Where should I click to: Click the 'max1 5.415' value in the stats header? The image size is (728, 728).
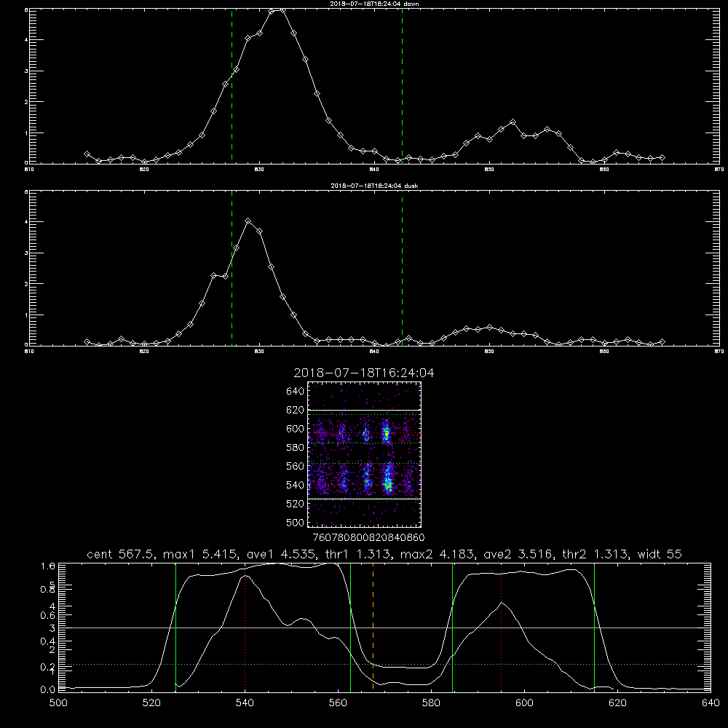click(200, 554)
